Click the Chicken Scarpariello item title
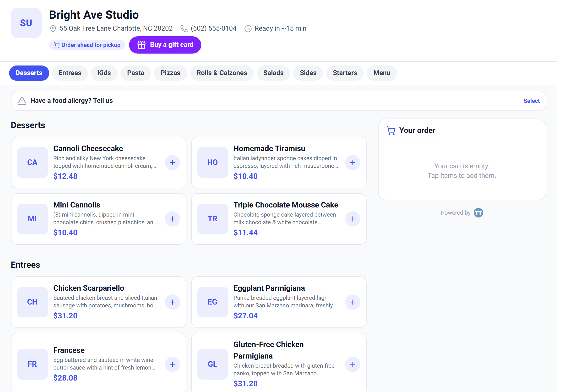Viewport: 564px width, 392px height. click(x=89, y=288)
